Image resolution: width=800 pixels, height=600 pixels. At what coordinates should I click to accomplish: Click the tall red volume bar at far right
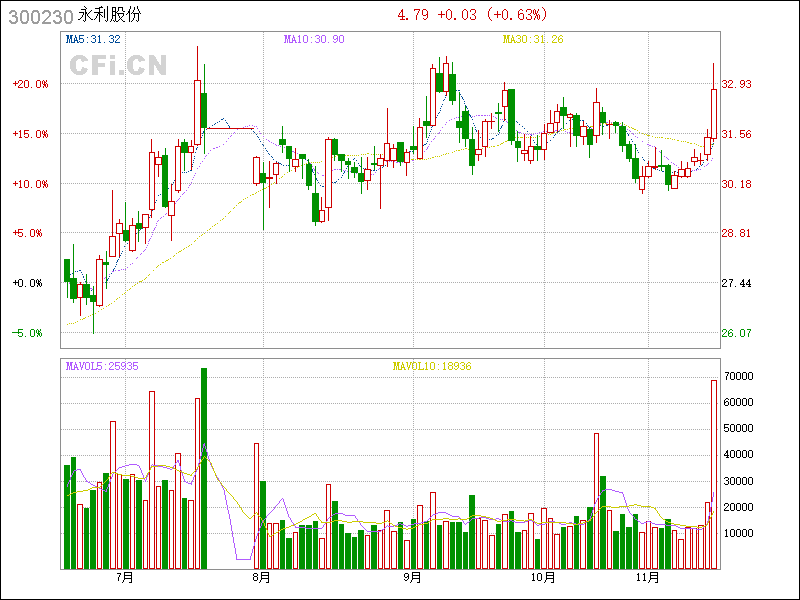(x=714, y=474)
